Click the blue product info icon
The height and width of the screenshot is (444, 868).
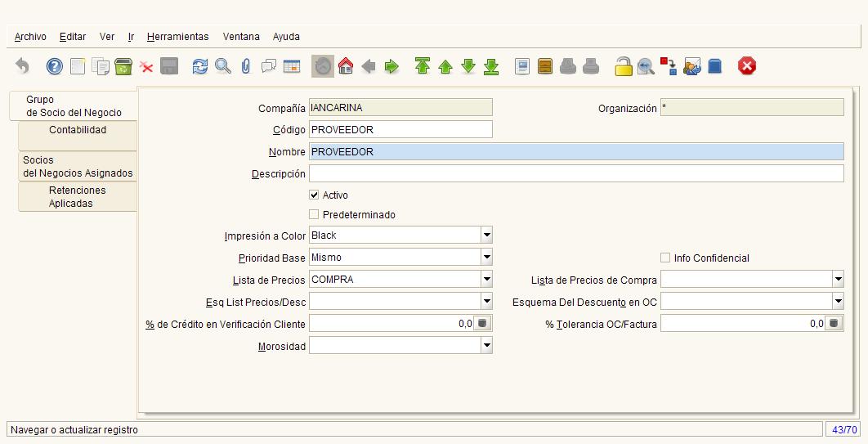pyautogui.click(x=714, y=66)
